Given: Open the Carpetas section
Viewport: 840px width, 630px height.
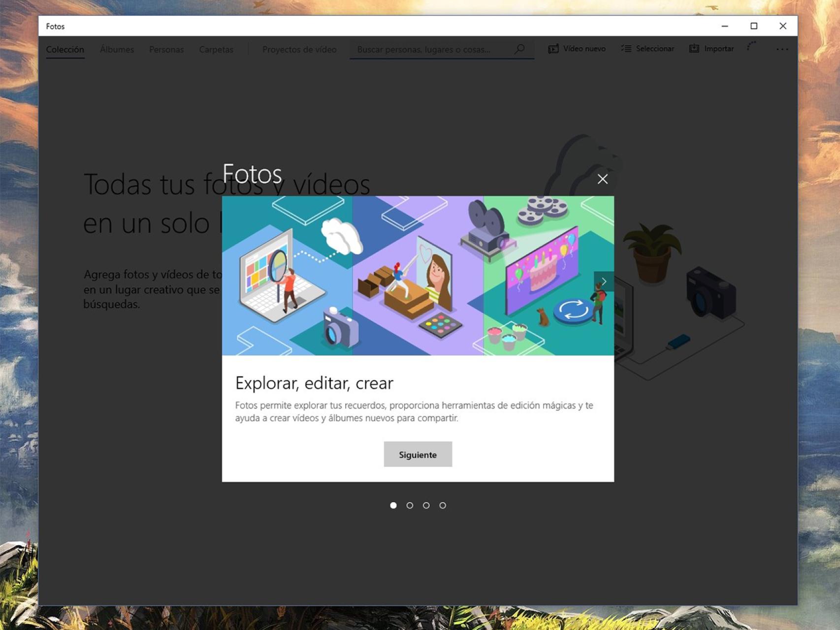Looking at the screenshot, I should pyautogui.click(x=216, y=49).
